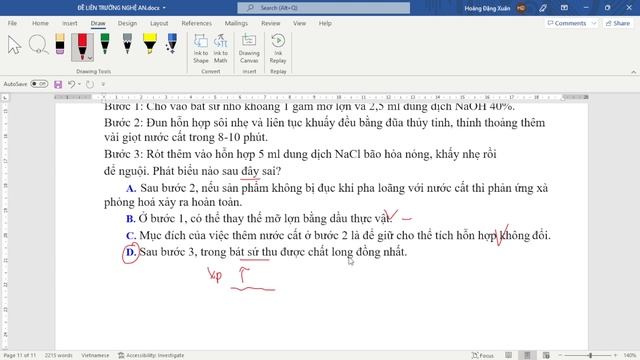The height and width of the screenshot is (360, 640).
Task: Click the horizontal ruler
Action: 321,97
